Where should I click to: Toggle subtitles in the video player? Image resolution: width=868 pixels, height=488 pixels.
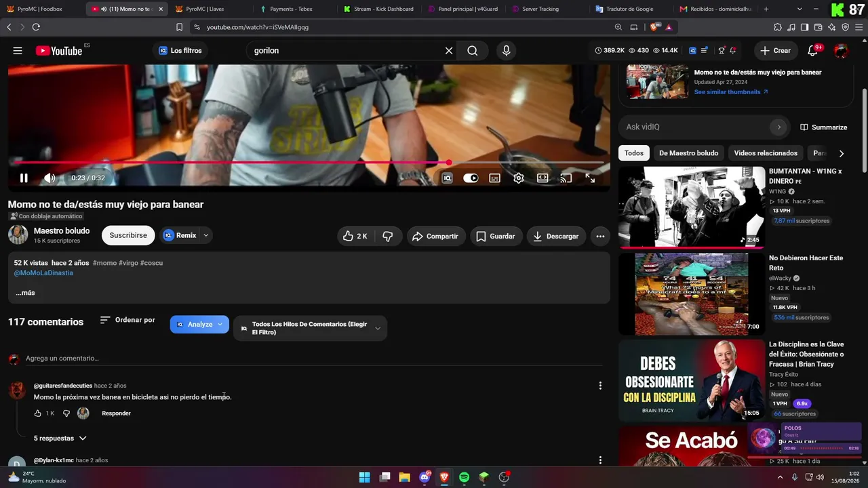click(495, 178)
